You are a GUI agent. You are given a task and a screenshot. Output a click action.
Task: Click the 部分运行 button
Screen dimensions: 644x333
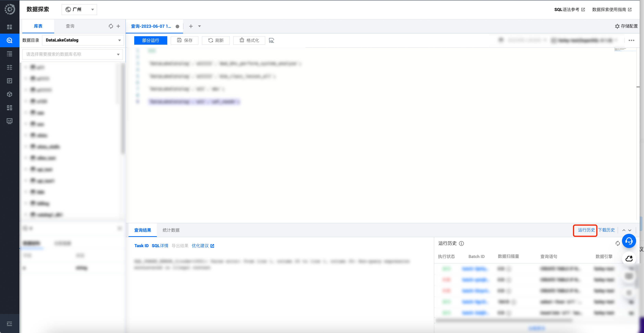151,41
